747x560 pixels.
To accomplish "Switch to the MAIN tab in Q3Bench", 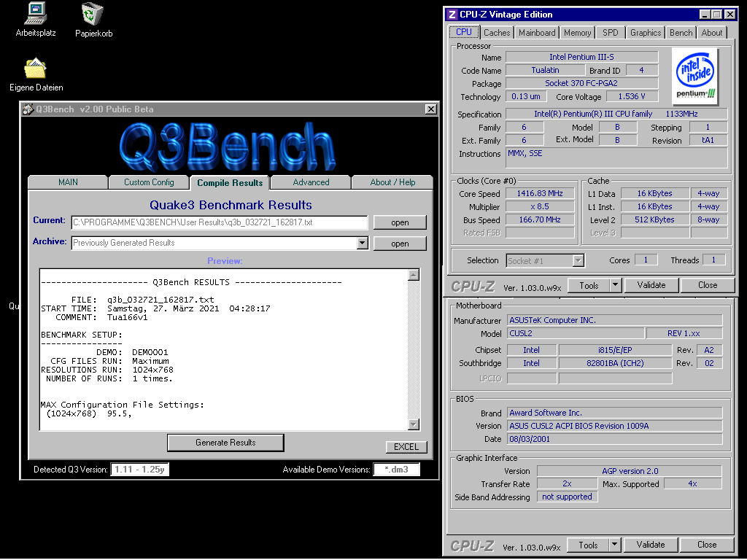I will [x=68, y=182].
